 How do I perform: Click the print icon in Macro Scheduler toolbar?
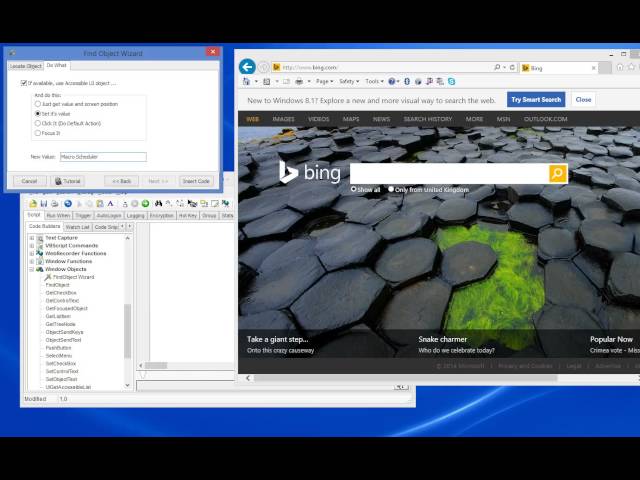tap(54, 203)
